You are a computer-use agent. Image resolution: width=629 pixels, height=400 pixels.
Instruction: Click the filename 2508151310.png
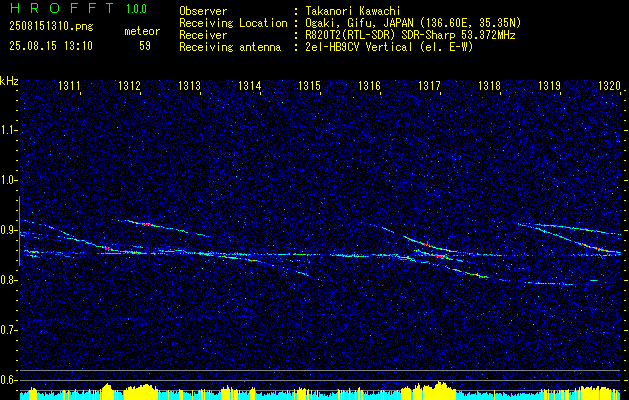(51, 27)
